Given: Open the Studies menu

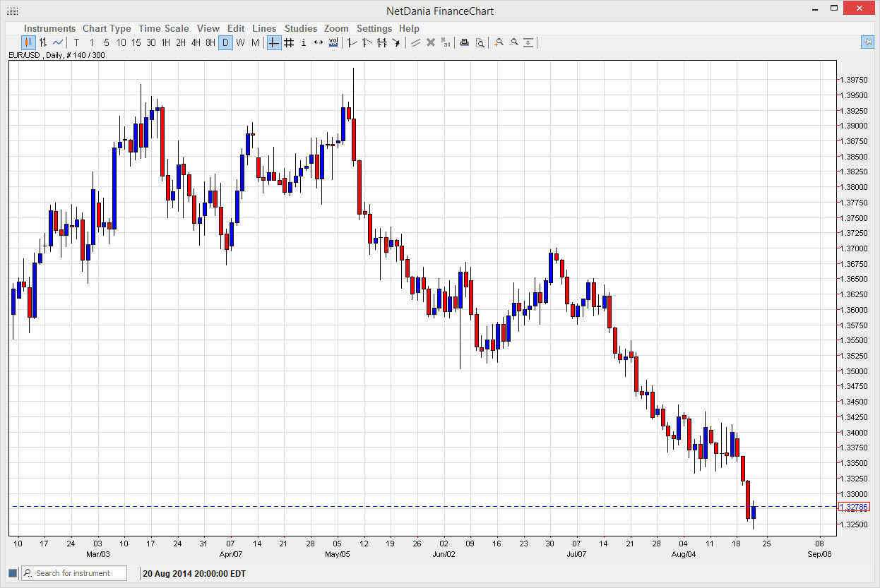Looking at the screenshot, I should point(301,28).
